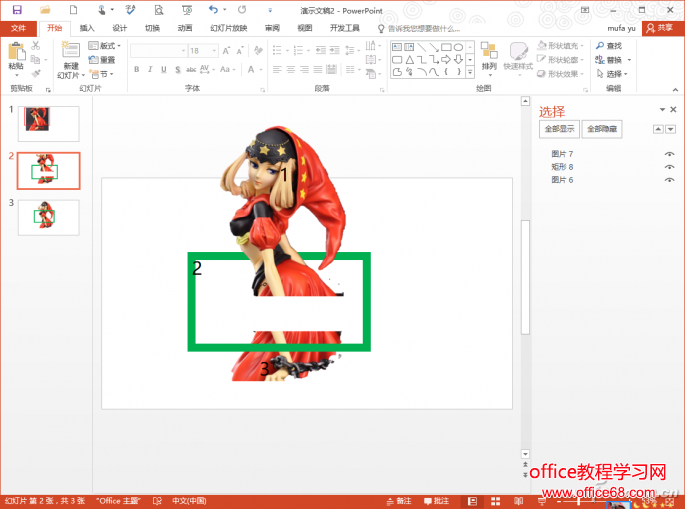685x509 pixels.
Task: Click the zoom slider in status bar
Action: pyautogui.click(x=579, y=502)
